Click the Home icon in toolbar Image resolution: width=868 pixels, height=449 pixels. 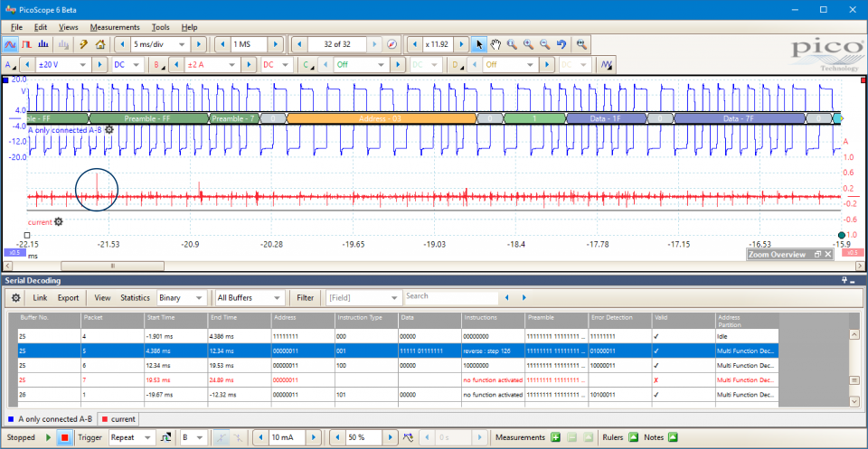99,44
